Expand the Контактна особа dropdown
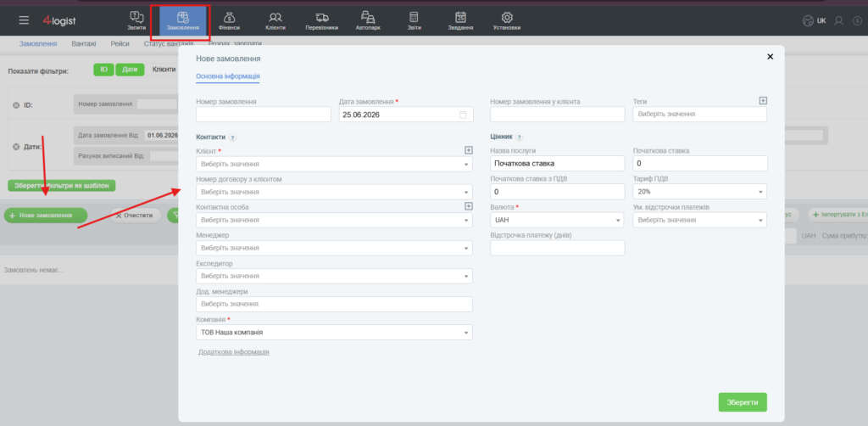 click(x=466, y=221)
